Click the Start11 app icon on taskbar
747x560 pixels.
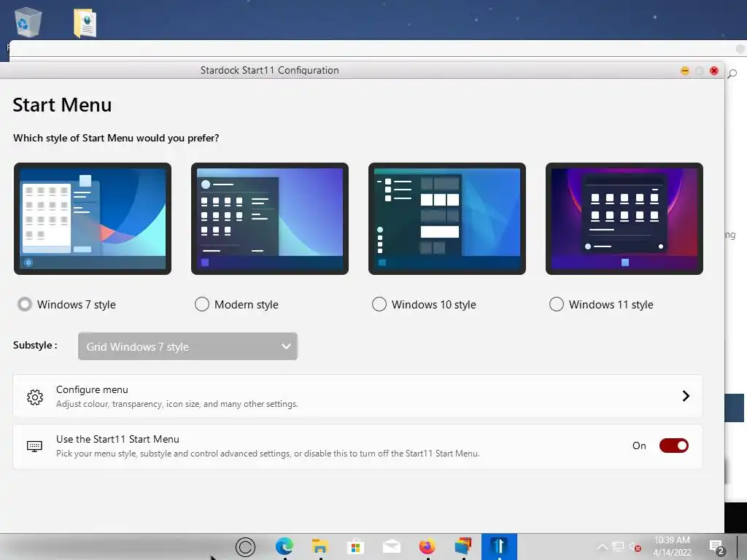pyautogui.click(x=499, y=547)
